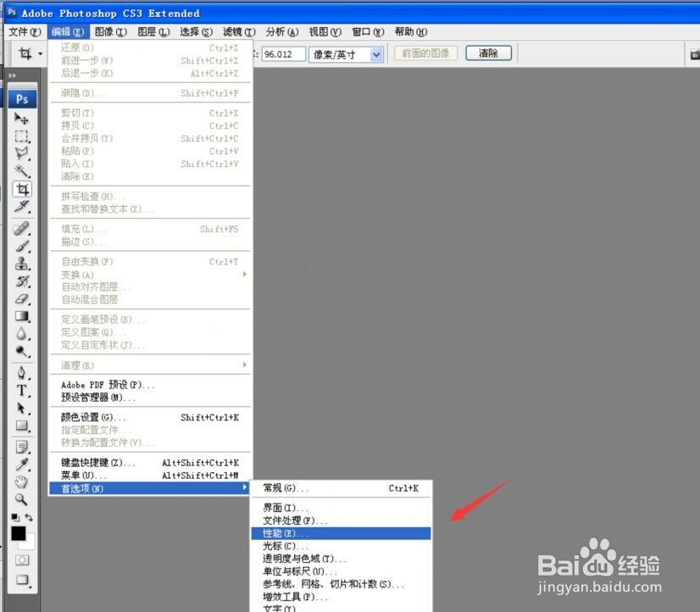Open Preset Manager from Edit menu
The image size is (700, 612).
point(151,398)
